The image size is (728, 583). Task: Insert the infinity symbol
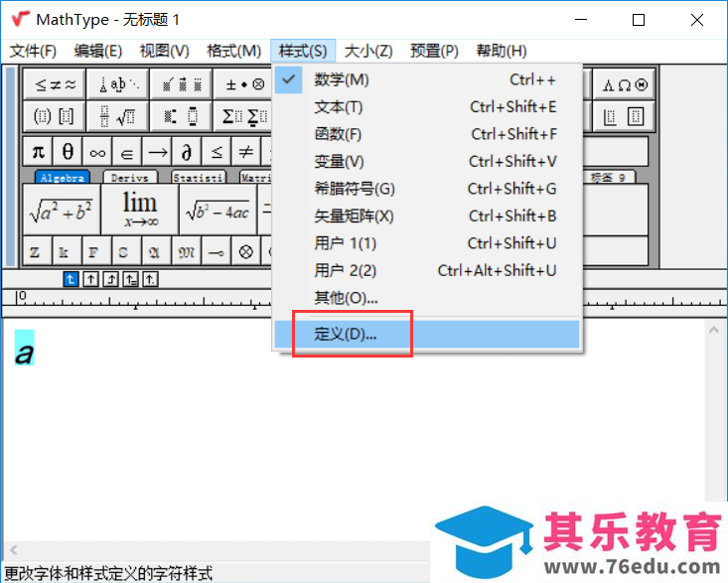(97, 151)
